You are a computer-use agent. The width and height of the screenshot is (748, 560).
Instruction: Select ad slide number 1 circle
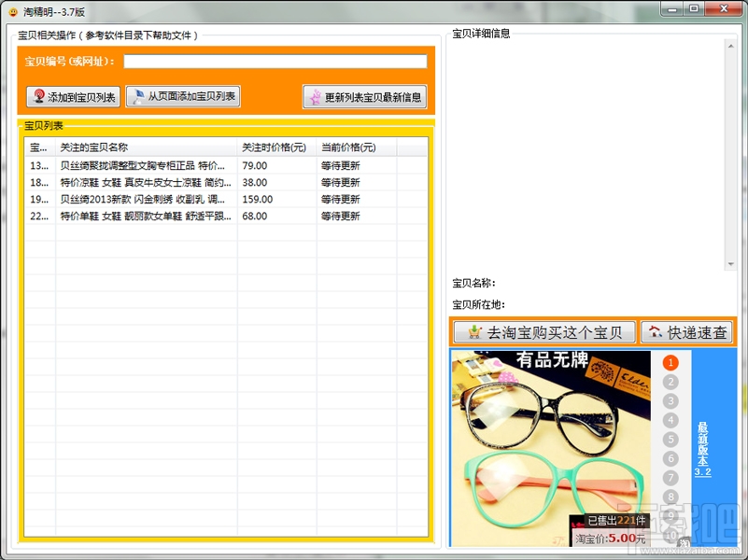pyautogui.click(x=670, y=363)
